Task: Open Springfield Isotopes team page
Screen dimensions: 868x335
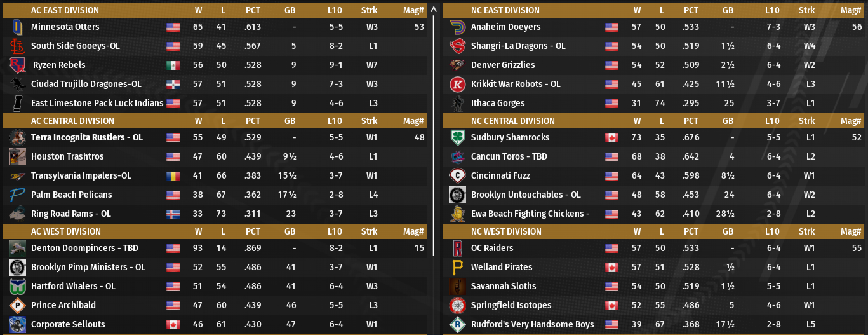Action: point(511,306)
